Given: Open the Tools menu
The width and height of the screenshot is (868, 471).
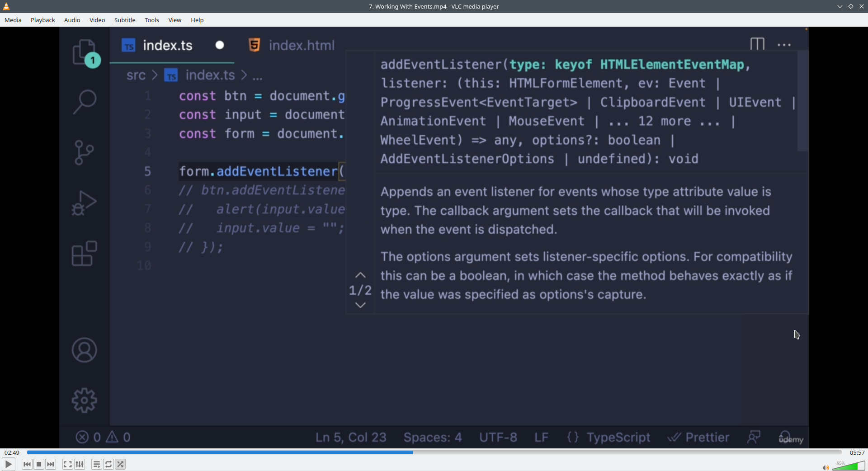Looking at the screenshot, I should coord(152,20).
